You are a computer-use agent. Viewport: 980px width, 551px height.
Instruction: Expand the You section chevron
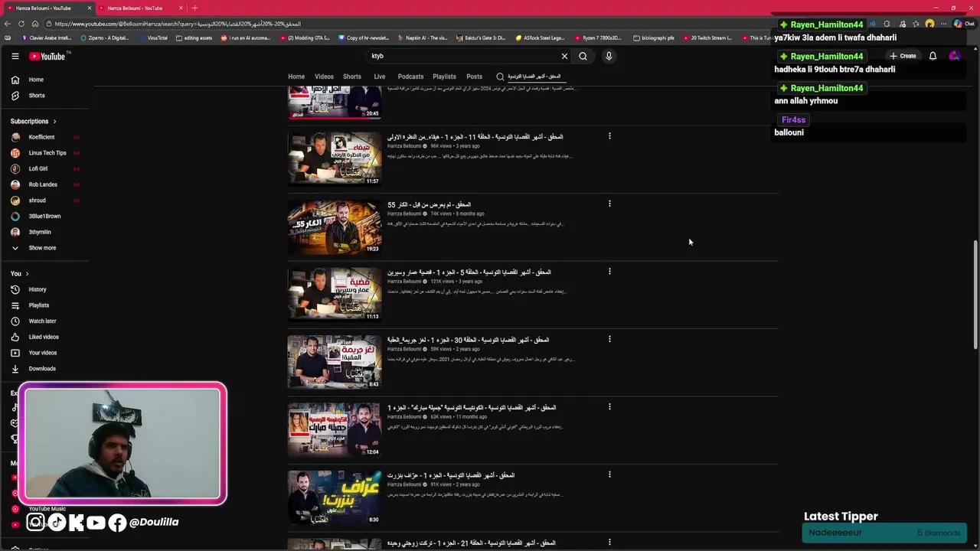click(27, 273)
